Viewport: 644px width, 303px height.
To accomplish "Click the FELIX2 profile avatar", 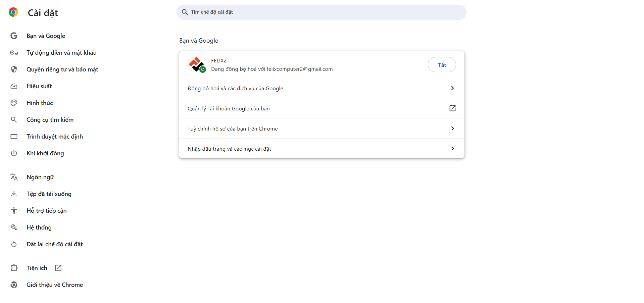I will click(x=197, y=64).
